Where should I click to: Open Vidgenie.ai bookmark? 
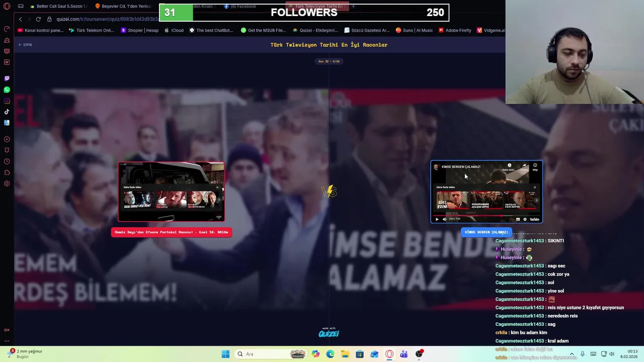tap(491, 30)
